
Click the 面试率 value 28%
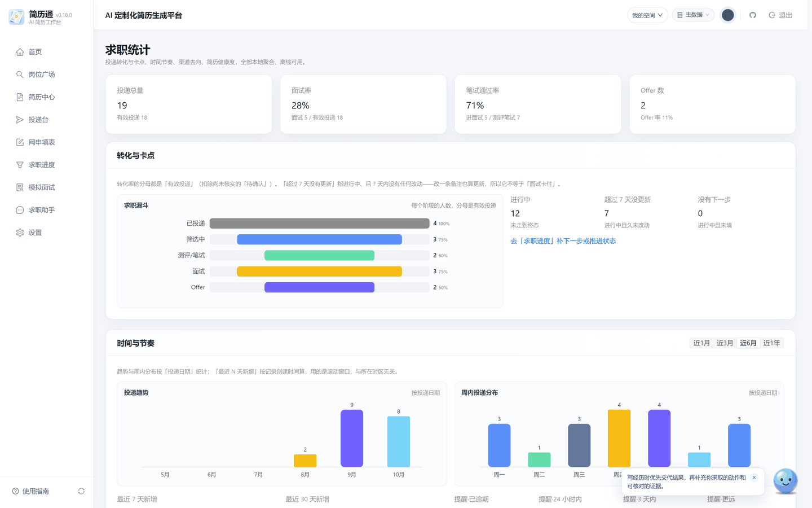pyautogui.click(x=301, y=106)
